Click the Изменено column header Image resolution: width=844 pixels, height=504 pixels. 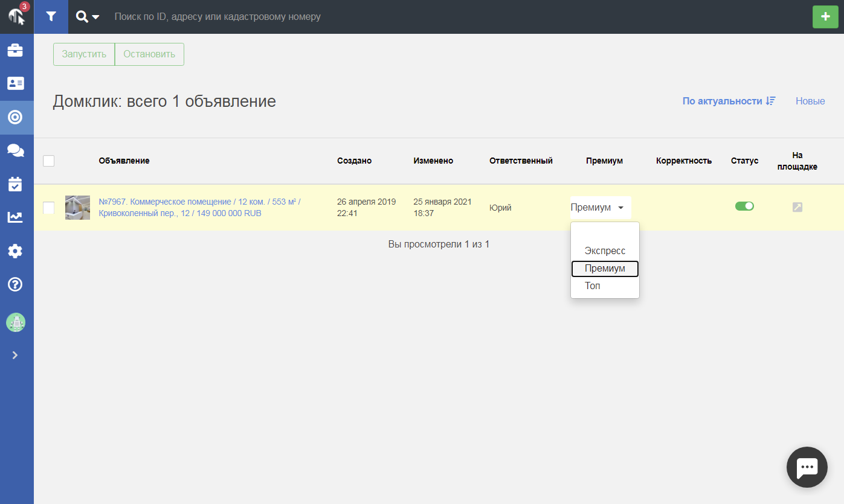click(x=433, y=161)
